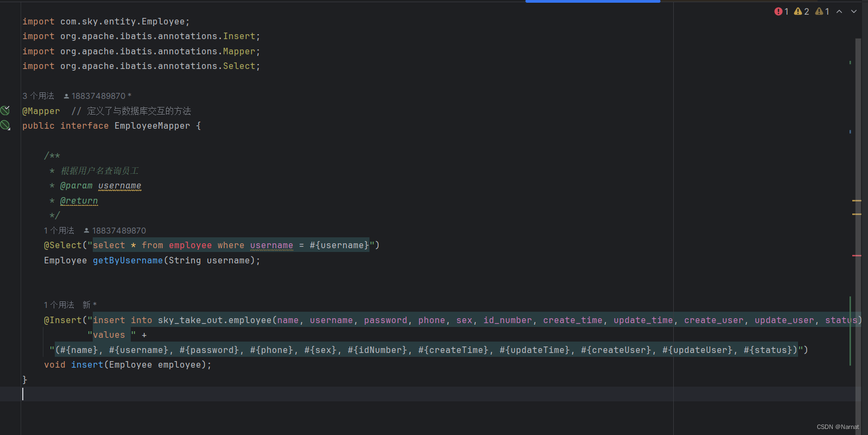
Task: Click the Select import class name
Action: pyautogui.click(x=239, y=66)
